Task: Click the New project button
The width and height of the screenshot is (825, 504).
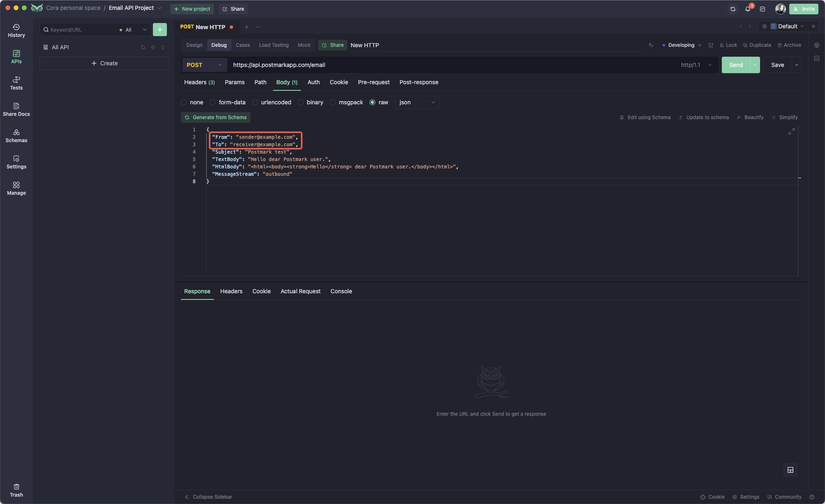Action: pyautogui.click(x=192, y=9)
